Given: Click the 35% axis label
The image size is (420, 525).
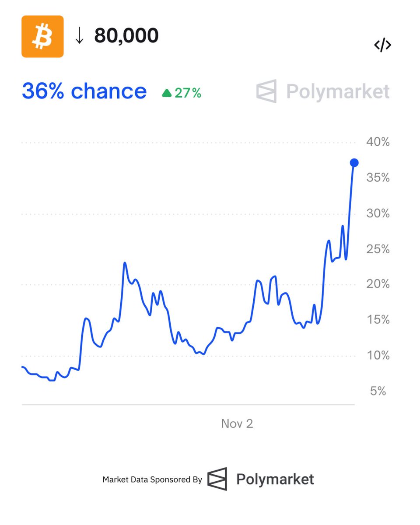Looking at the screenshot, I should pyautogui.click(x=378, y=178).
